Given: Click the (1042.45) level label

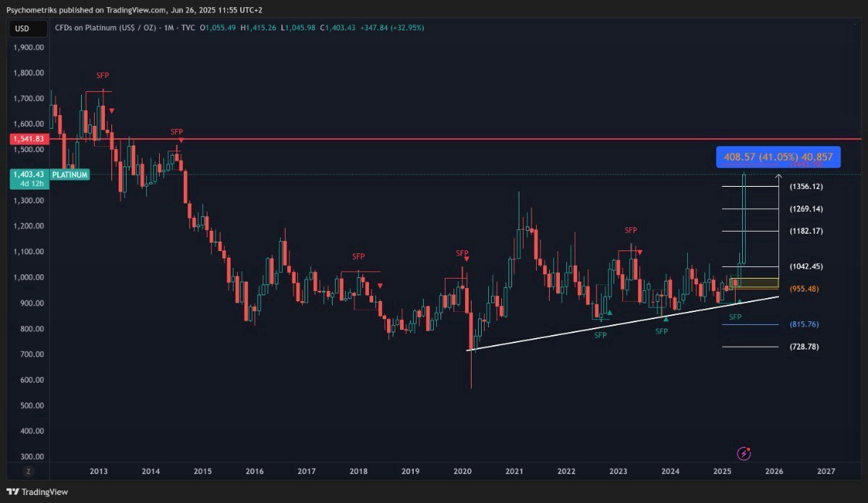Looking at the screenshot, I should [x=807, y=266].
